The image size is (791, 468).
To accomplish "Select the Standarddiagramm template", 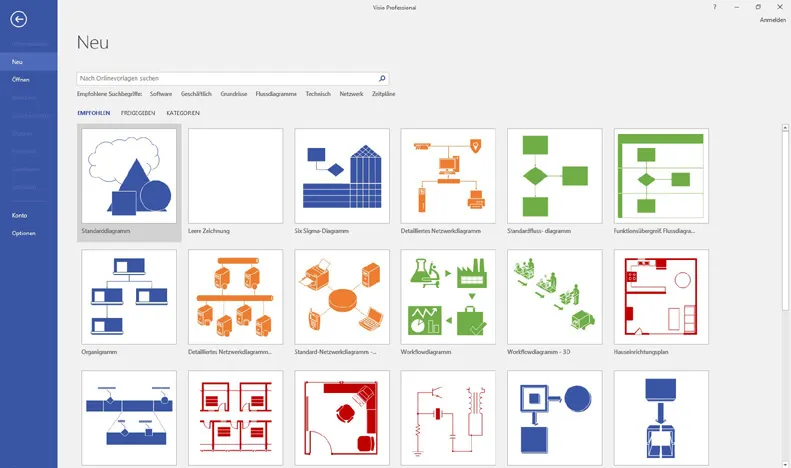I will pos(129,175).
